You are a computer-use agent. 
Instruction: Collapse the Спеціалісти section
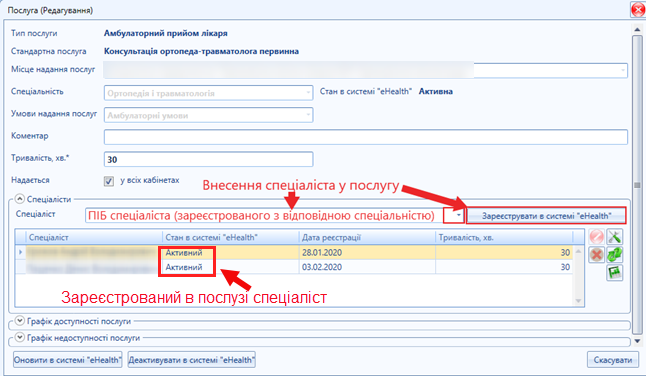pyautogui.click(x=19, y=199)
